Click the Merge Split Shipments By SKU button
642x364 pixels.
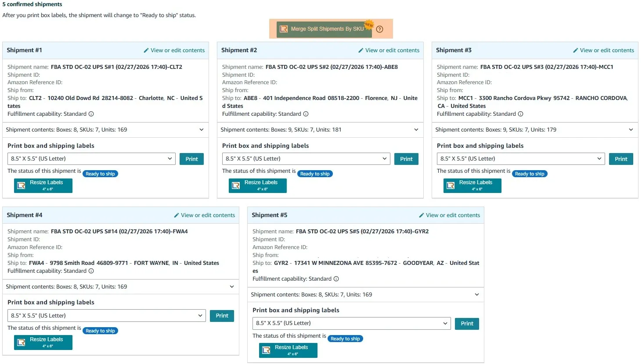click(x=325, y=29)
